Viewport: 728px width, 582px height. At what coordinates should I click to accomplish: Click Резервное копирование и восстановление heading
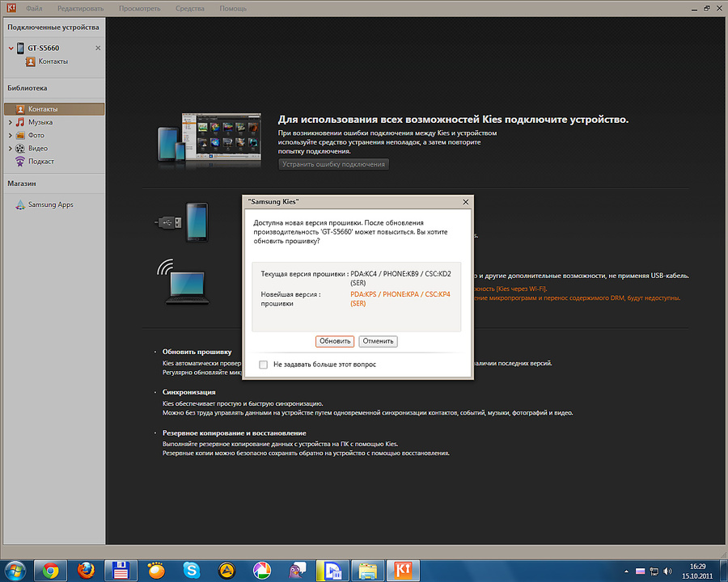235,433
